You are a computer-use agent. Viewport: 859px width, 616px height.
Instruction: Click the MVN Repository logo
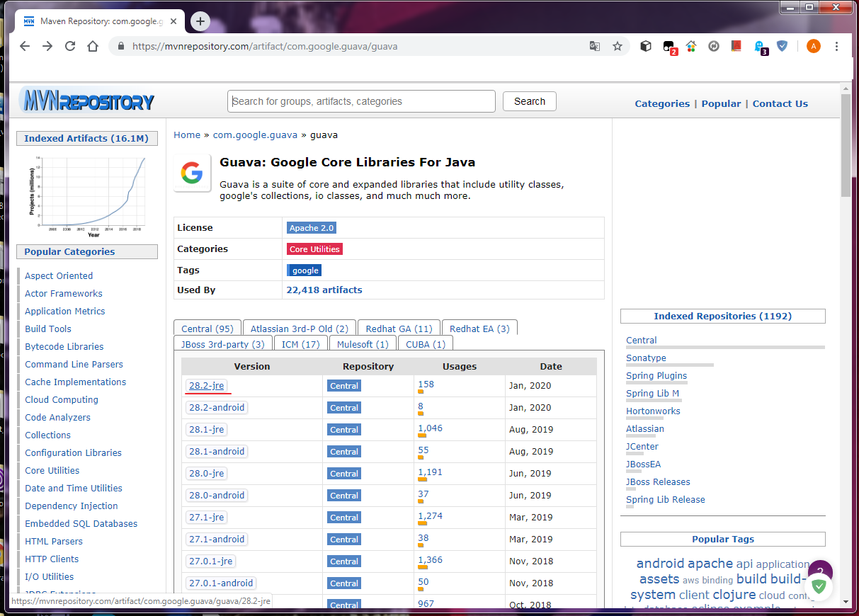[87, 101]
